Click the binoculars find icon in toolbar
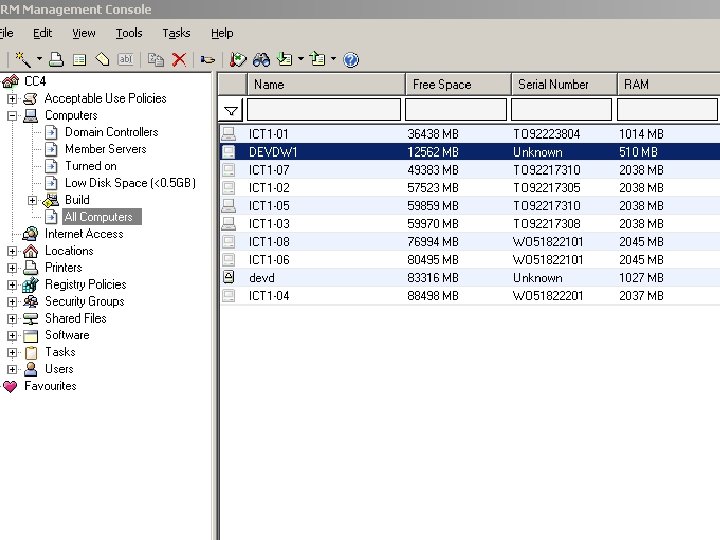Image resolution: width=720 pixels, height=540 pixels. [x=261, y=60]
